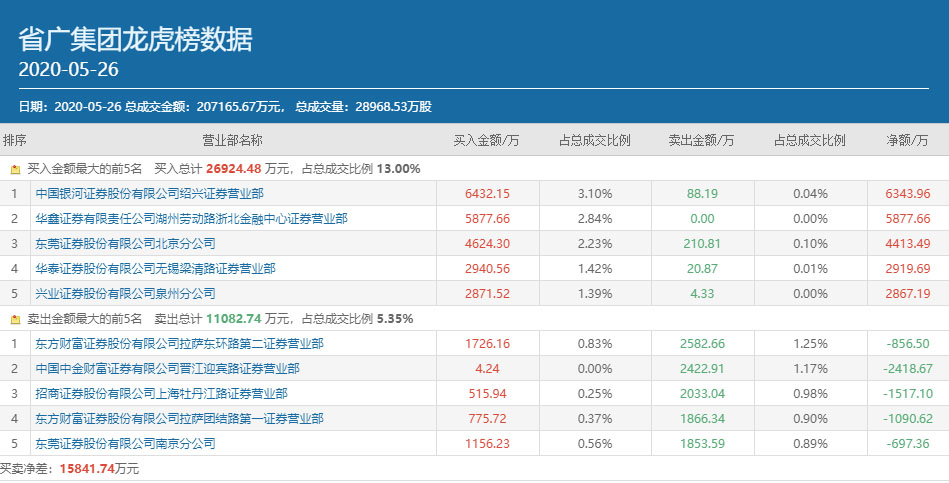Screen dimensions: 949x483
Task: Open 中国中金财富证券晋江迎宾路证券营业部 link
Action: [167, 369]
